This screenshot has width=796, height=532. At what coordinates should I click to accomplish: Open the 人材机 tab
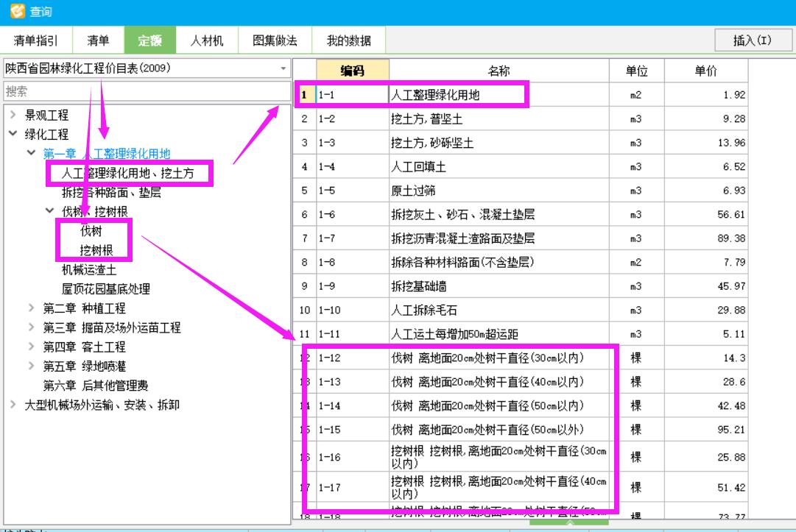(207, 40)
